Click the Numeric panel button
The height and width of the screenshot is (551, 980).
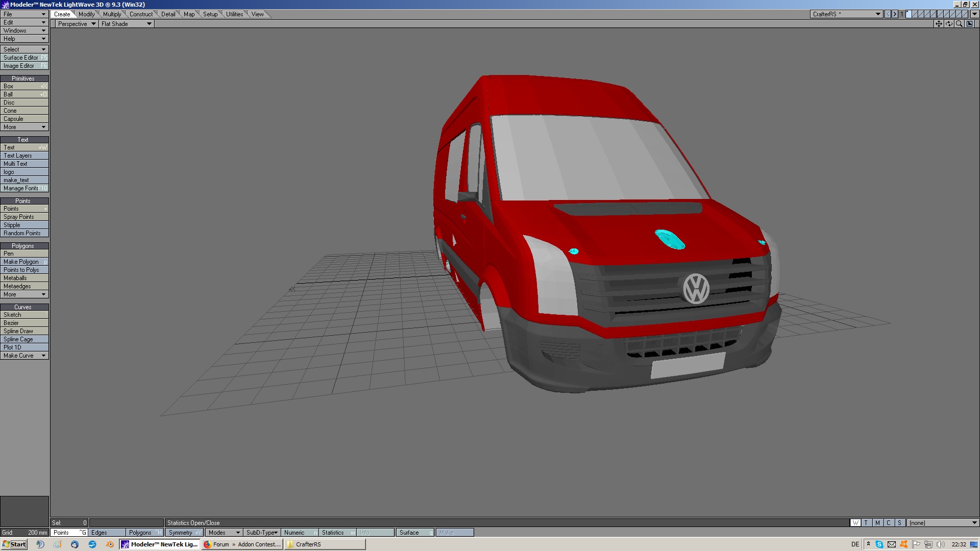[x=300, y=533]
